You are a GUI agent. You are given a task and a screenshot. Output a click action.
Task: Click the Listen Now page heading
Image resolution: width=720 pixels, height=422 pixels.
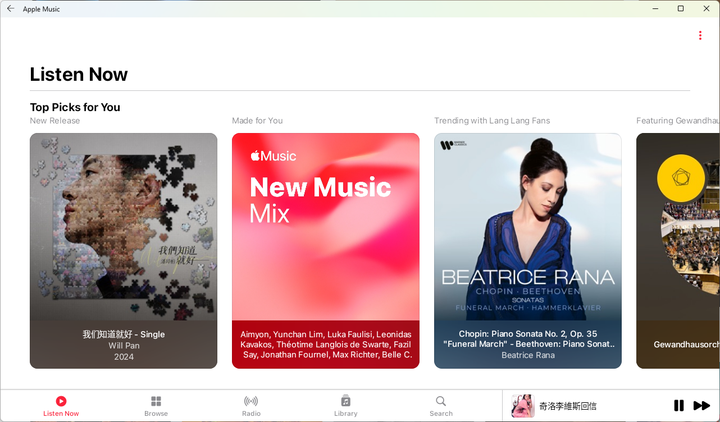coord(79,74)
